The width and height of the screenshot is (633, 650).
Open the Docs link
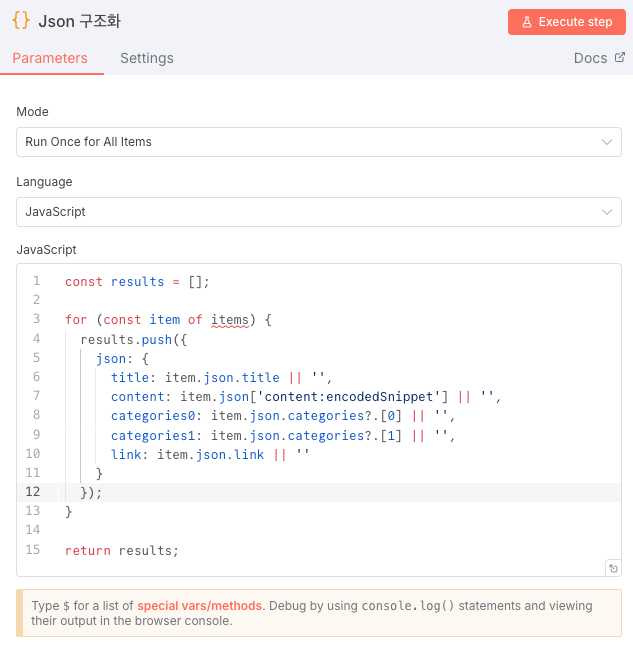click(x=599, y=58)
